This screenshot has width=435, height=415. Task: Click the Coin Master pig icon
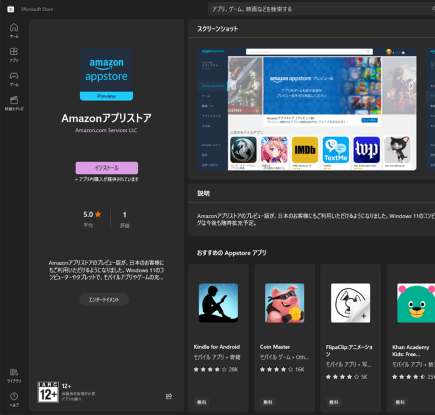click(284, 303)
